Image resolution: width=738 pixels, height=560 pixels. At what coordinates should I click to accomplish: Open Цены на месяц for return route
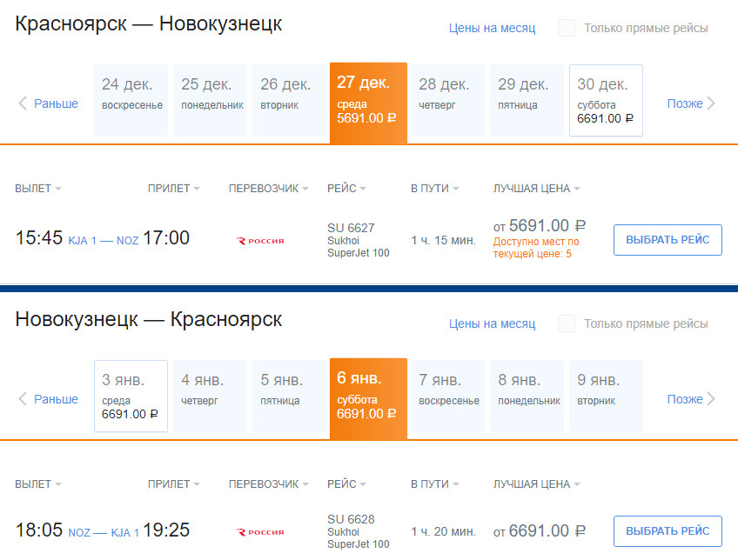(492, 323)
